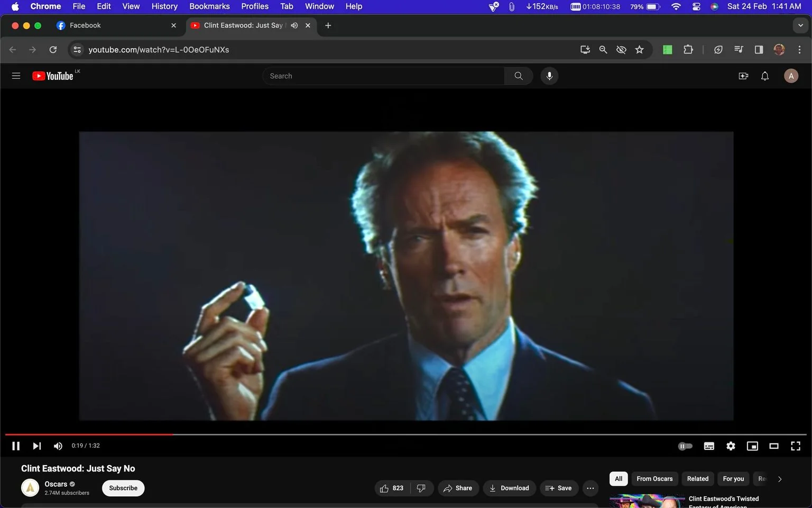This screenshot has width=812, height=508.
Task: Like the video with 823 likes
Action: pyautogui.click(x=392, y=488)
